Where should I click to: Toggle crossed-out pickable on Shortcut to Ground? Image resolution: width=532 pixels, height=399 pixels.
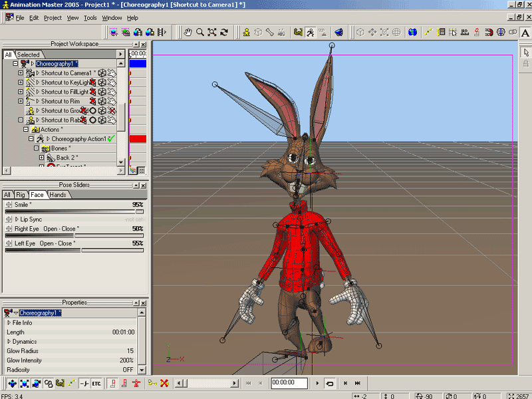pos(112,110)
